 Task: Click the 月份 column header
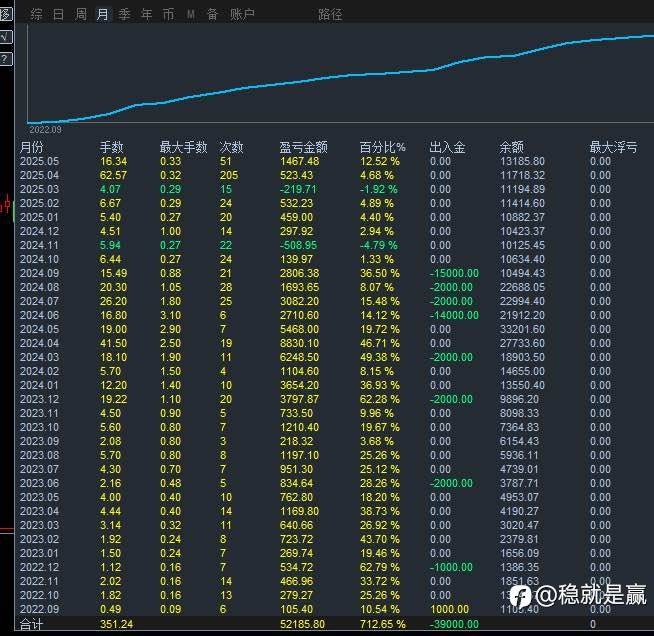pos(31,147)
